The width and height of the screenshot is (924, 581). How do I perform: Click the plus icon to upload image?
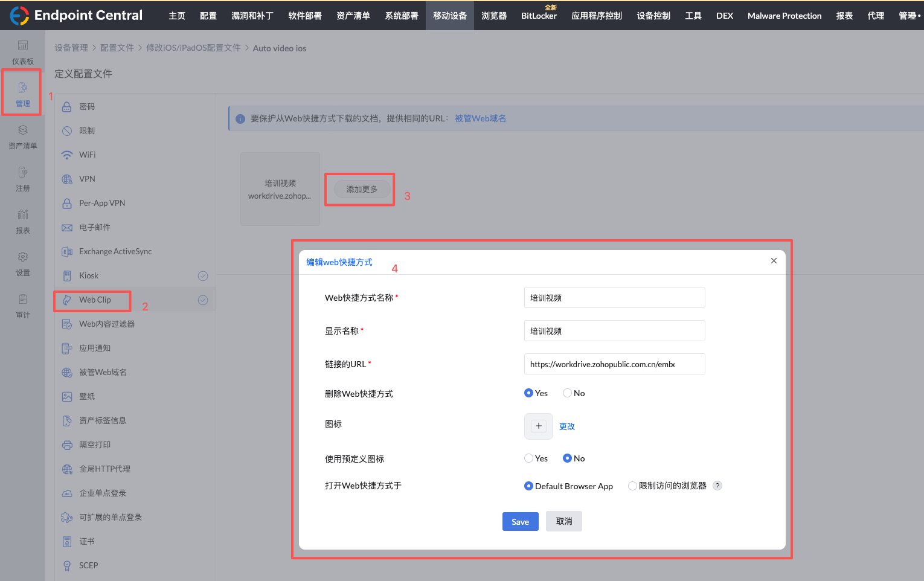[x=538, y=426]
